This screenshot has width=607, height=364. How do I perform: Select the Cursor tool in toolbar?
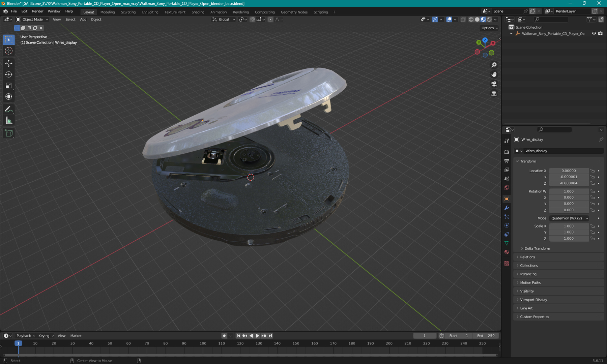click(x=9, y=51)
